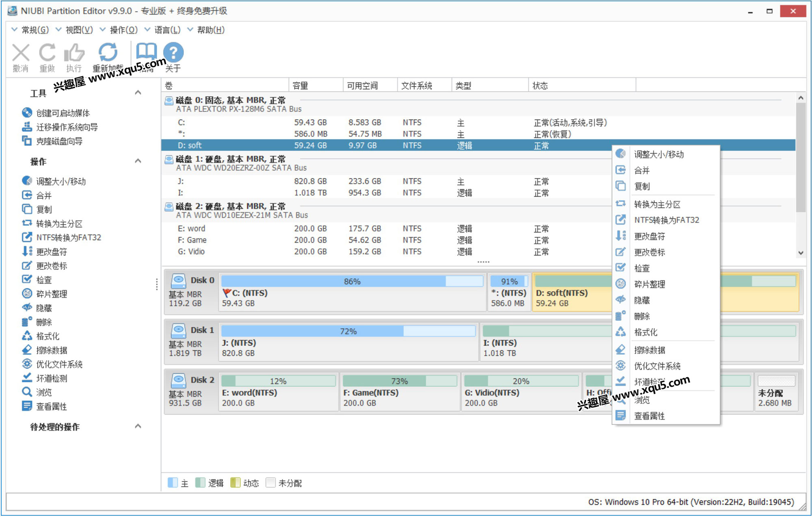Click the scroll-down arrow of volume list
Image resolution: width=812 pixels, height=517 pixels.
[x=801, y=253]
